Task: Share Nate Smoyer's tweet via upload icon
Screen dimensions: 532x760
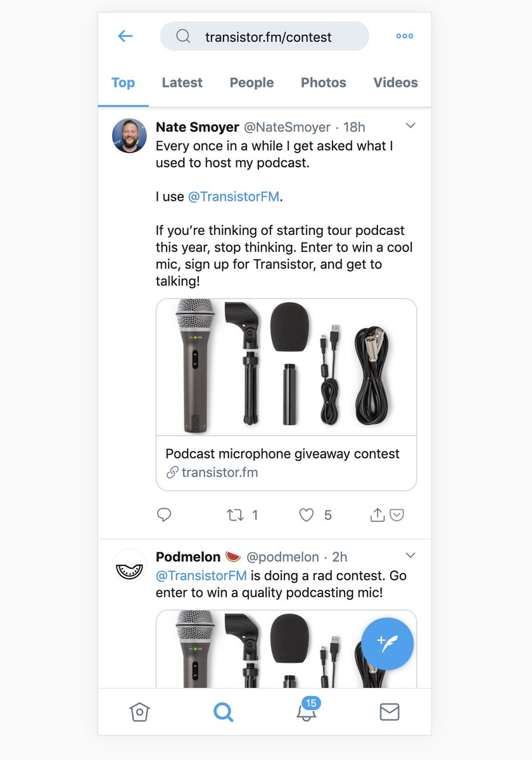Action: coord(377,515)
